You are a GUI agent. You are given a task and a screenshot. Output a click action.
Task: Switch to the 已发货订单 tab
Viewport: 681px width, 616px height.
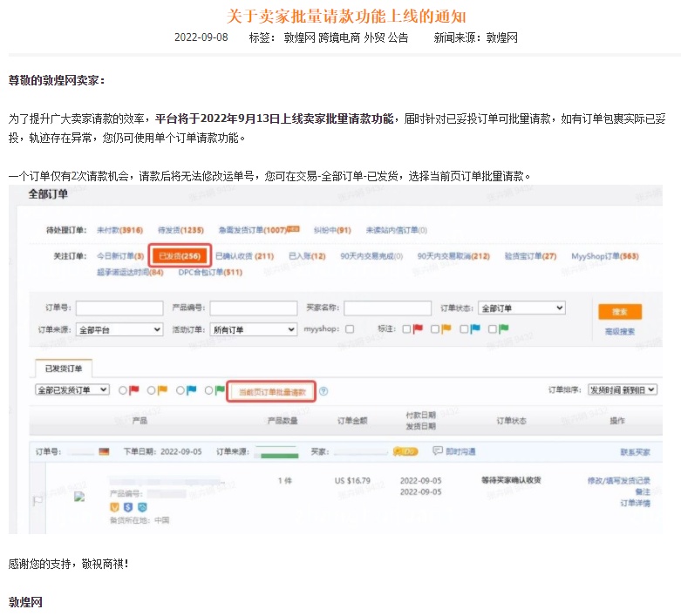tap(64, 369)
